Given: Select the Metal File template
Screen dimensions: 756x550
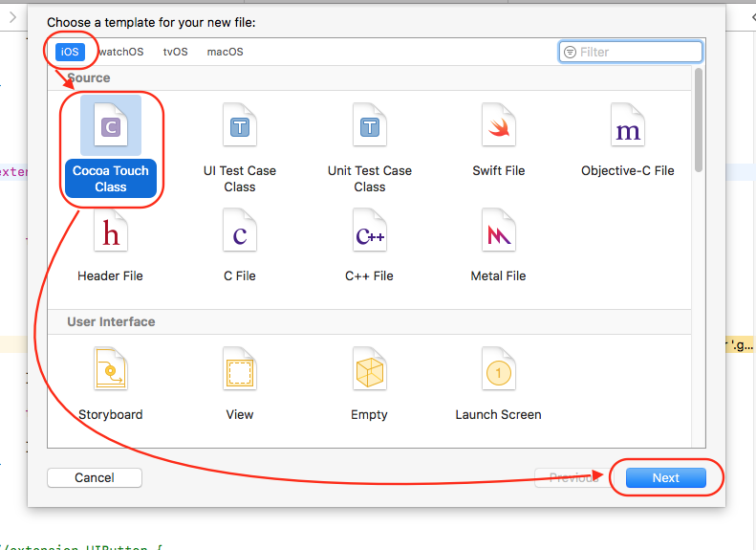Looking at the screenshot, I should point(499,246).
